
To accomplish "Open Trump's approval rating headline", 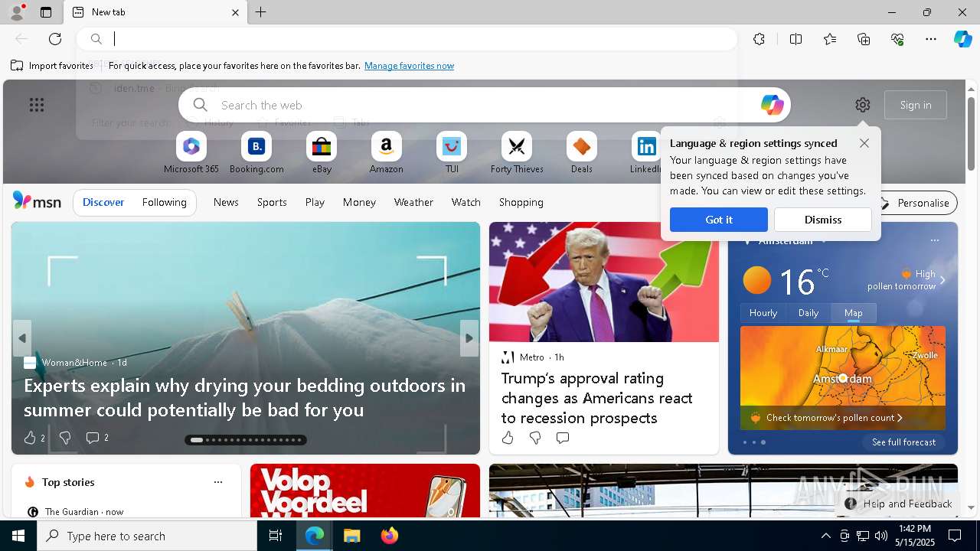I will point(597,398).
